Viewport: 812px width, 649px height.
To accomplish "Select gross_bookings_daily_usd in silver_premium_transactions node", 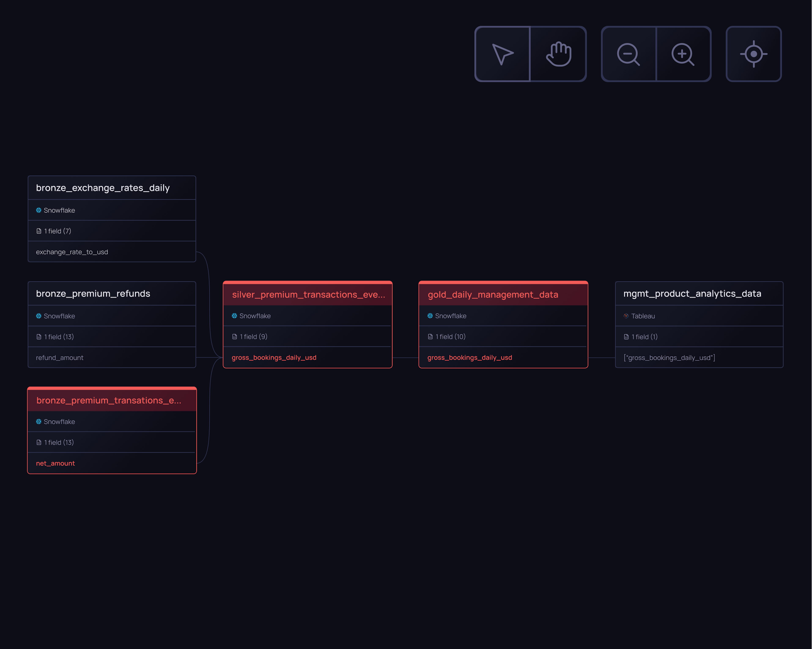I will pyautogui.click(x=274, y=358).
